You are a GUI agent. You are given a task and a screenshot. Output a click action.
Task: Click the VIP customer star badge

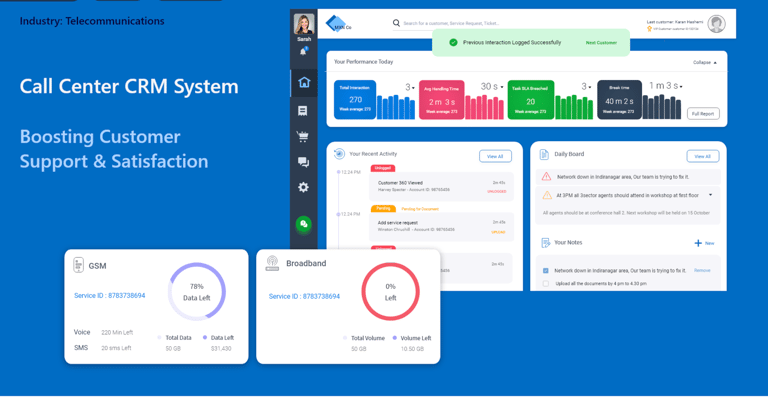click(x=649, y=29)
